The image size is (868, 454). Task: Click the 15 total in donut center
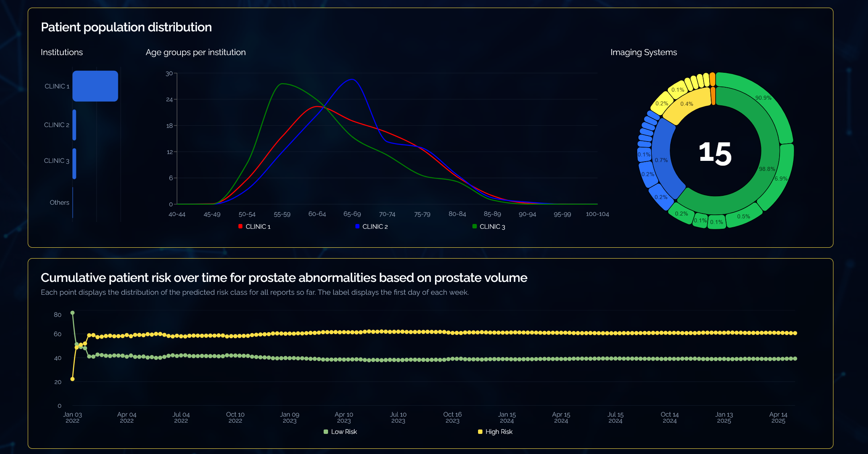point(715,153)
